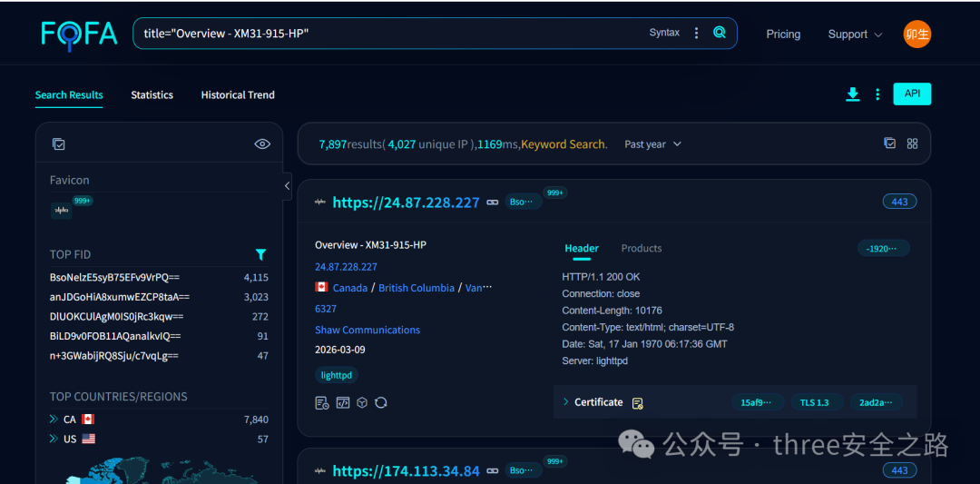
Task: Click the Bso… FID tag of 24.87.228.227
Action: coord(524,202)
